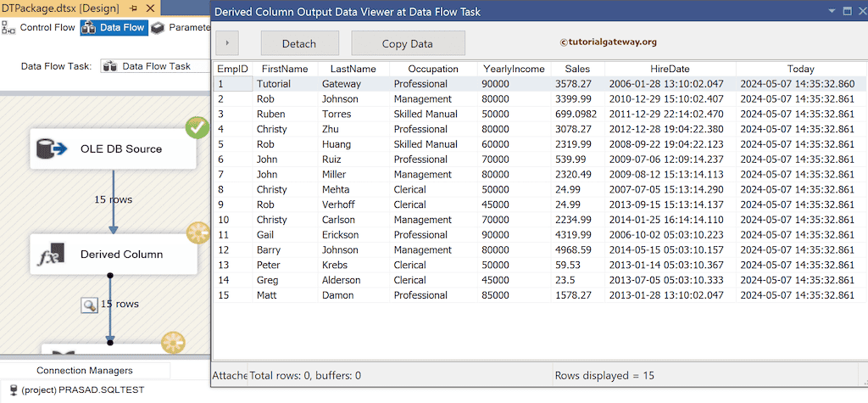Screen dimensions: 868x403
Task: Select the Gateway last name cell
Action: pos(353,84)
